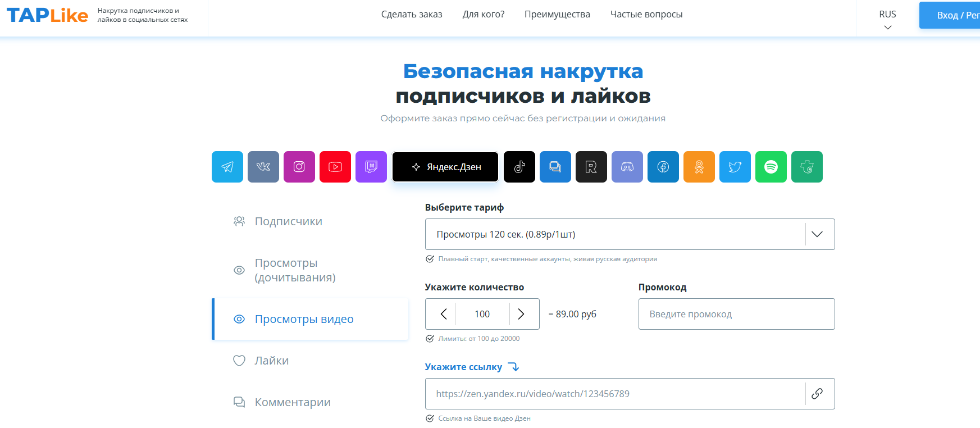Choose the Spotify icon

[x=771, y=167]
